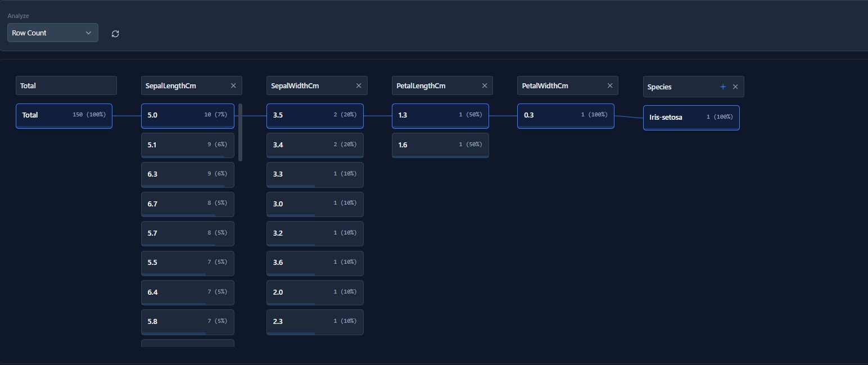The height and width of the screenshot is (365, 868).
Task: Pick the PetalLengthCm 1.6 node
Action: coord(440,145)
